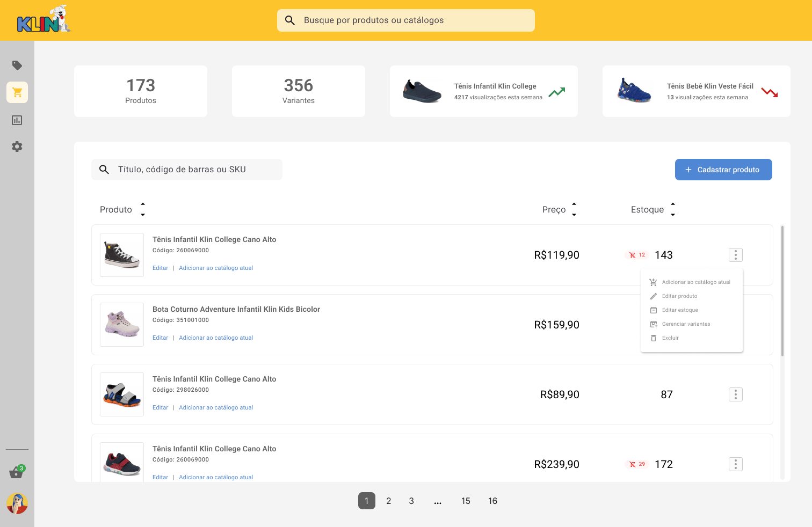Select the shopping cart sidebar icon
Screen dimensions: 812x527
pos(17,92)
